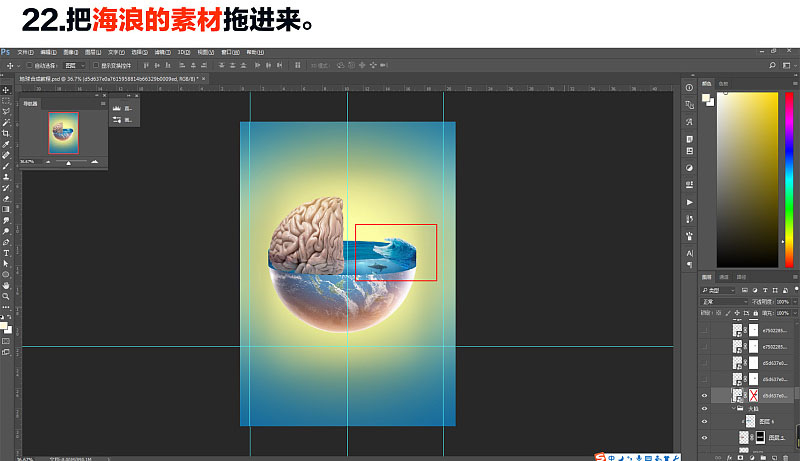Viewport: 800px width, 461px height.
Task: Open the Info panel icon in the dock
Action: (x=689, y=88)
